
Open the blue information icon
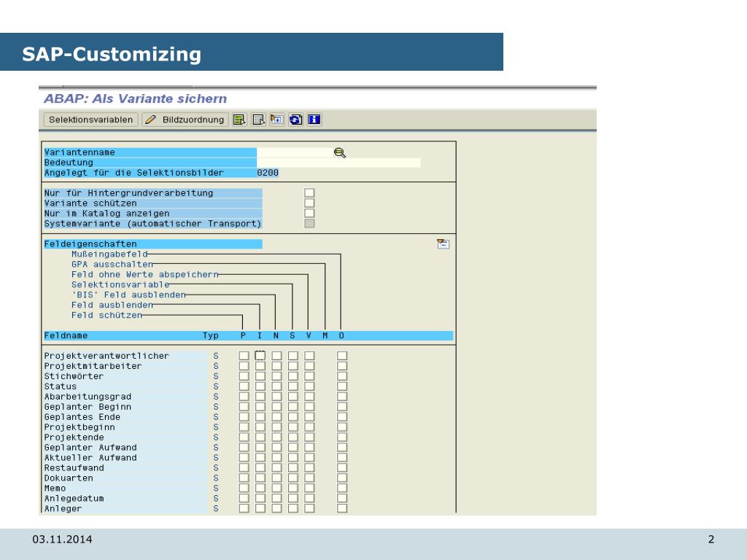pyautogui.click(x=314, y=120)
